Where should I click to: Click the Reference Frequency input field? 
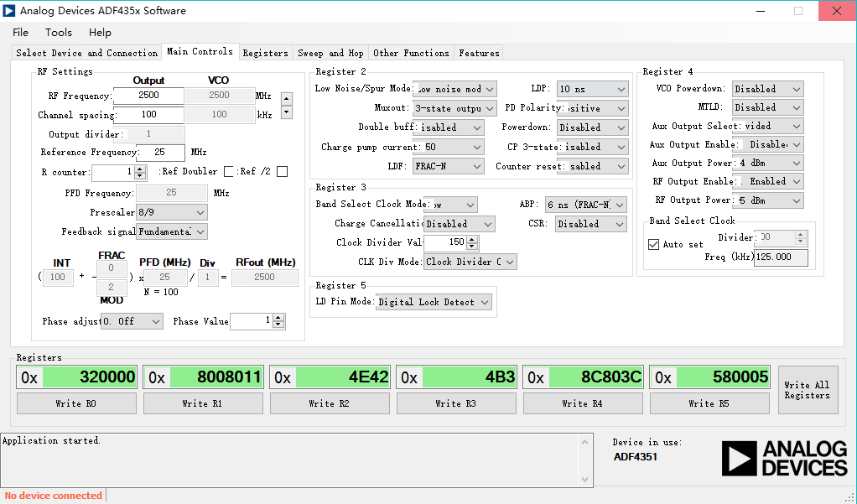click(160, 153)
